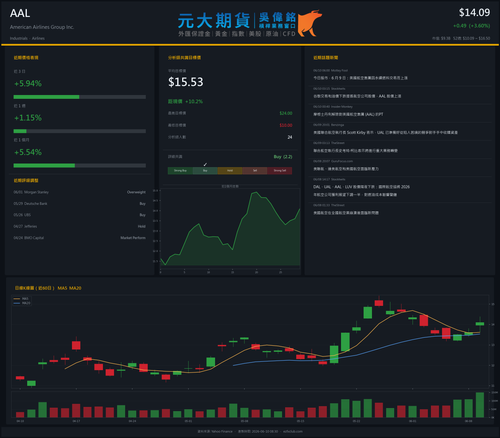Viewport: 500px width, 438px height.
Task: Click the MA20 legend entry in candlestick chart
Action: point(22,303)
